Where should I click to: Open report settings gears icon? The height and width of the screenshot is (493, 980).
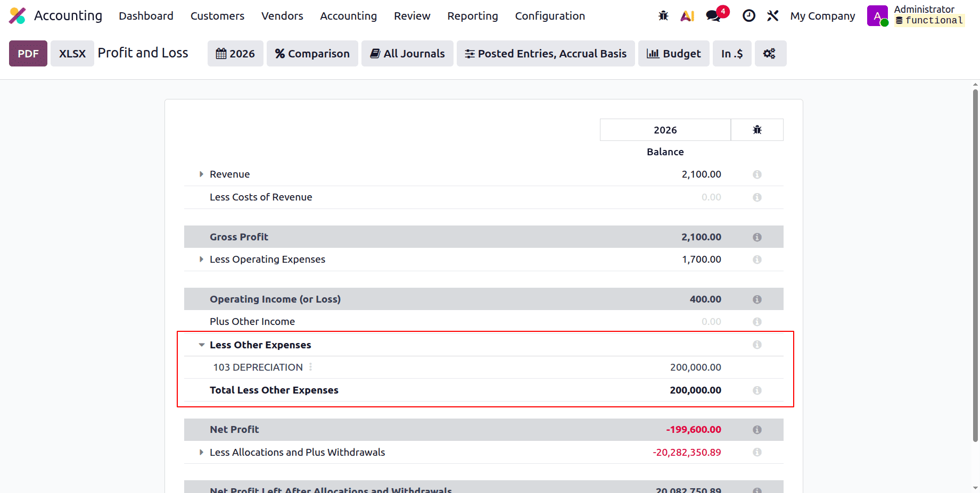tap(770, 54)
